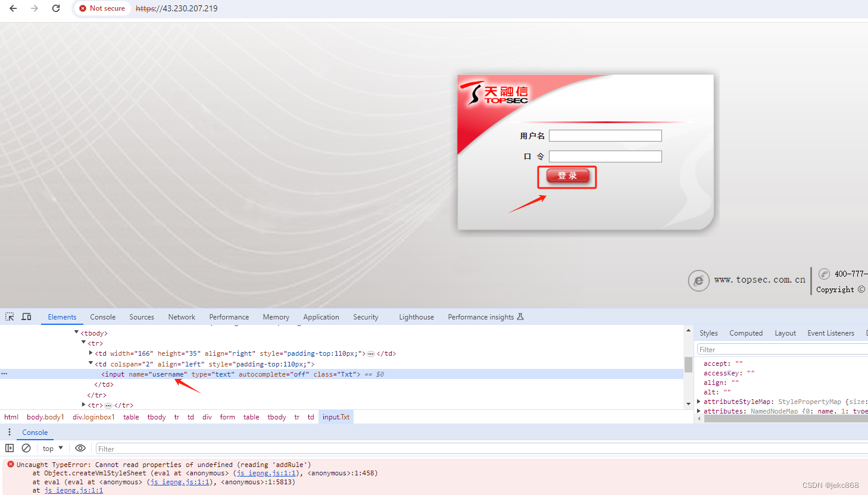Viewport: 868px width, 495px height.
Task: Open www.topsec.com.cn link
Action: (760, 280)
